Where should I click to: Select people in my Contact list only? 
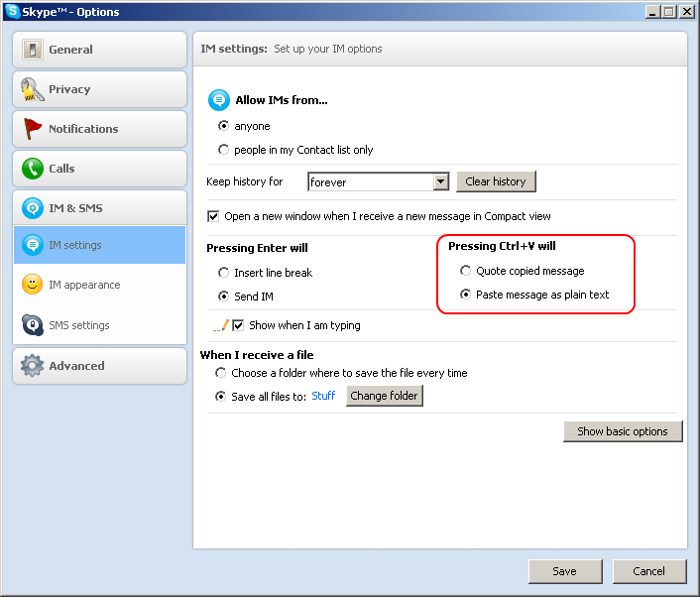click(x=223, y=150)
